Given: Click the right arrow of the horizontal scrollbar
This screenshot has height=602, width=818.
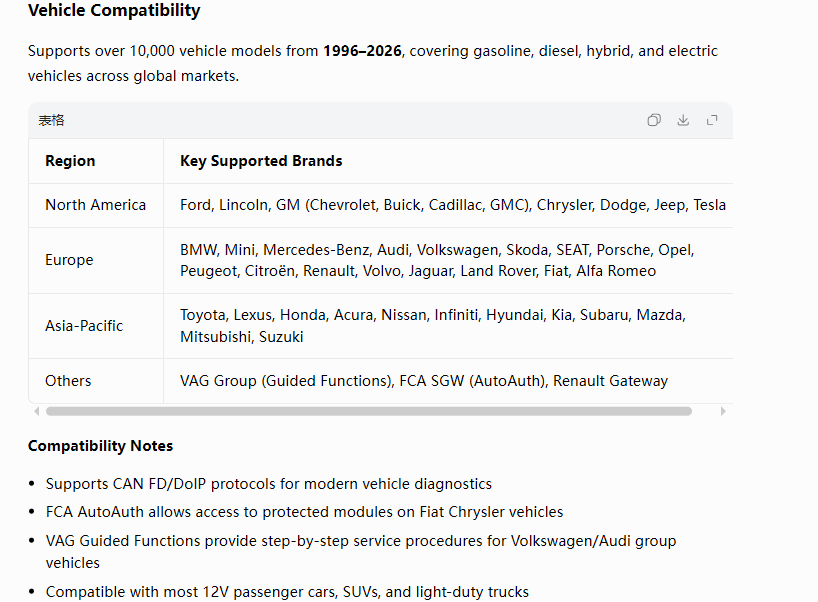Looking at the screenshot, I should [x=723, y=411].
